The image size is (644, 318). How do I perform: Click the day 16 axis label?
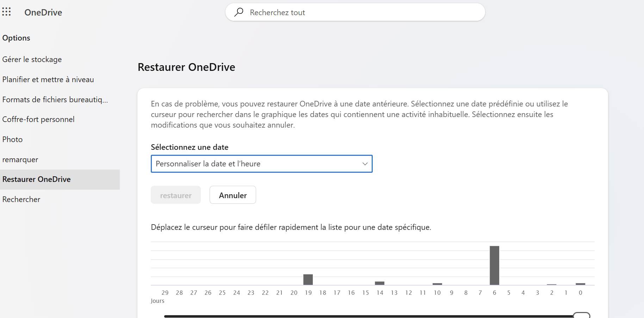[x=351, y=293]
